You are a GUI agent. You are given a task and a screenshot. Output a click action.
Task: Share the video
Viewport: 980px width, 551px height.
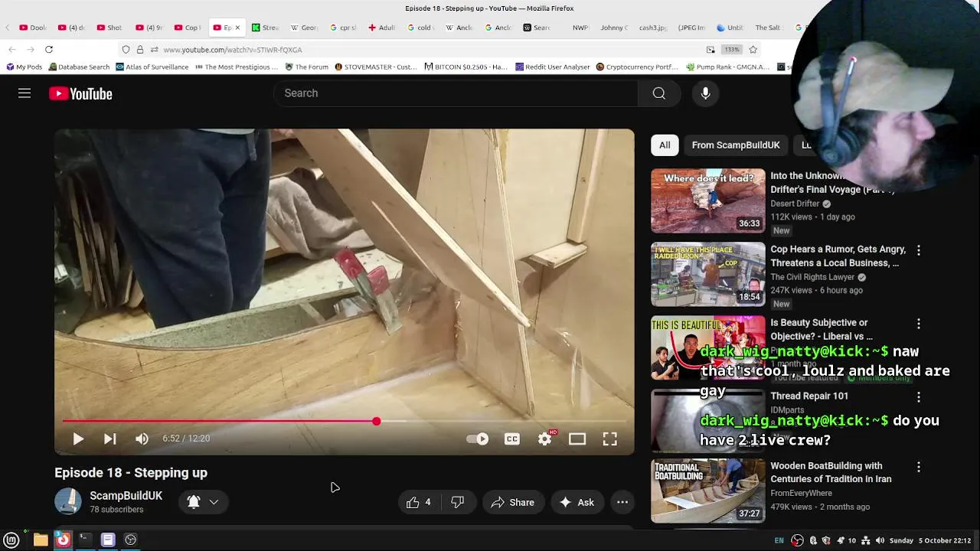tap(513, 502)
